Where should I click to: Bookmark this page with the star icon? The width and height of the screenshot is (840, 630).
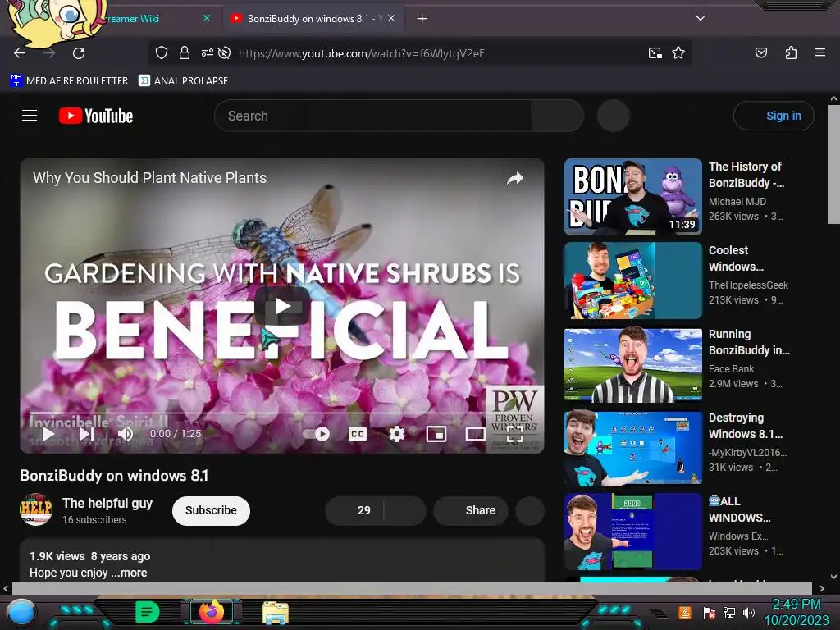coord(678,53)
